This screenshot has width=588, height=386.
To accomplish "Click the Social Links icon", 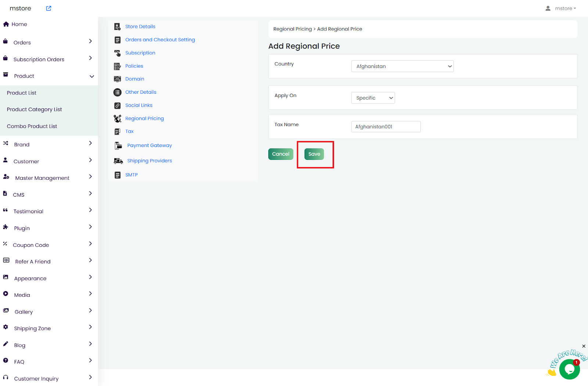I will [117, 106].
